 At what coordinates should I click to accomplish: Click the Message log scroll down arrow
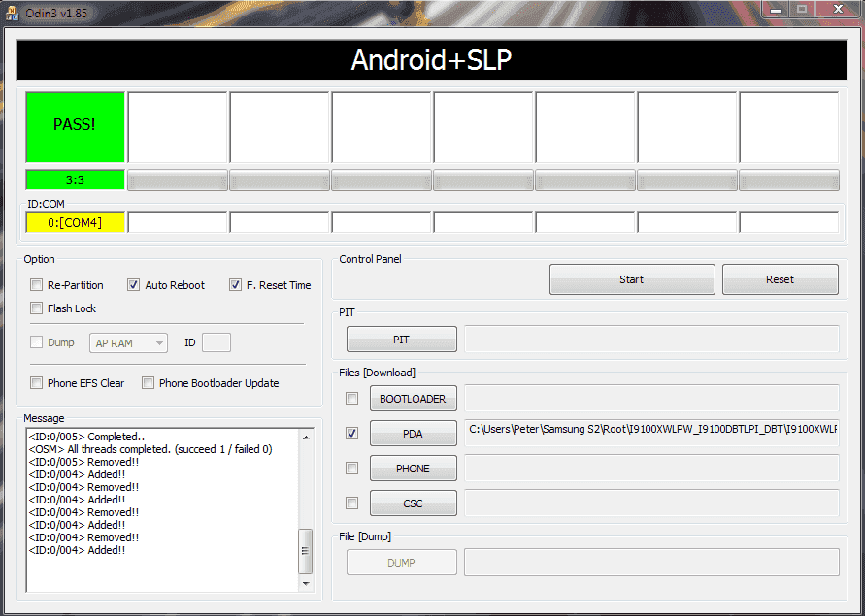tap(306, 583)
